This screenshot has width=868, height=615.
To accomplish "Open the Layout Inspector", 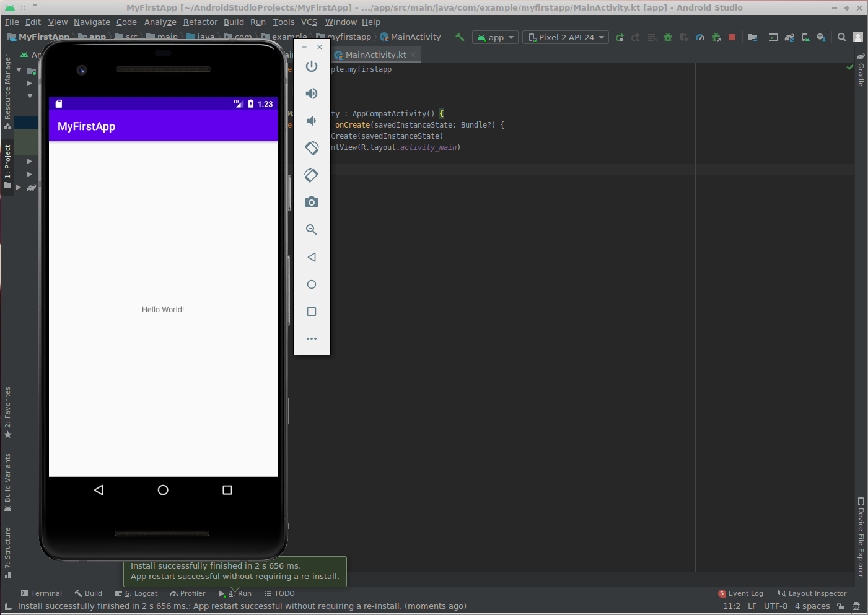I will coord(812,593).
